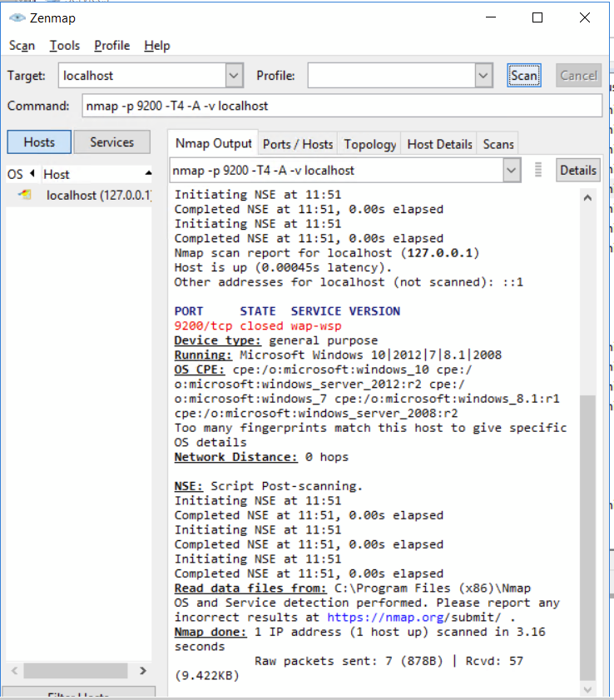
Task: Minimize the Zenmap window
Action: [x=491, y=17]
